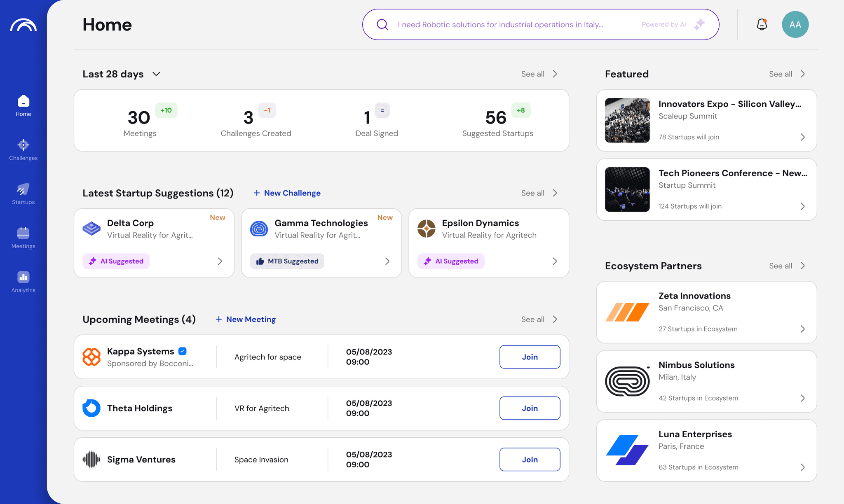Click MTB Suggested tag on Gamma Technologies

tap(287, 261)
